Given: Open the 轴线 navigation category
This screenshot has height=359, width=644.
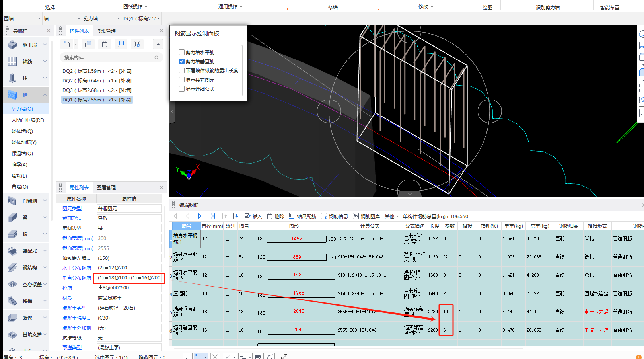Looking at the screenshot, I should [x=26, y=61].
